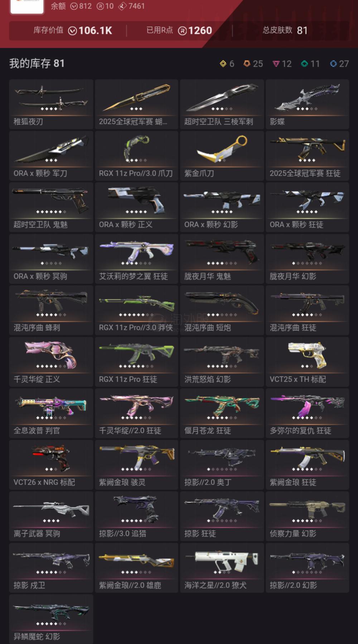Click the Kingdom credits icon beside 7461
This screenshot has width=358, height=644.
pos(122,6)
